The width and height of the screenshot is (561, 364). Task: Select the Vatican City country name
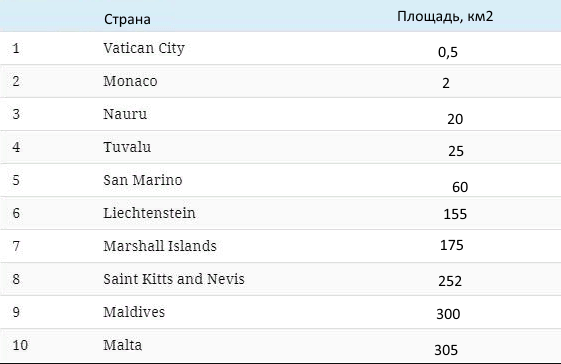click(144, 48)
